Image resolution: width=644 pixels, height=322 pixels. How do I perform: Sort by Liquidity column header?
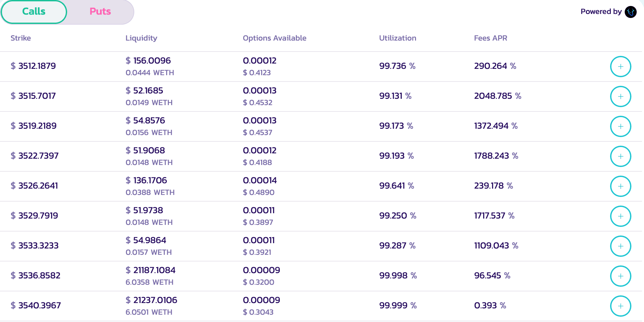pos(141,38)
